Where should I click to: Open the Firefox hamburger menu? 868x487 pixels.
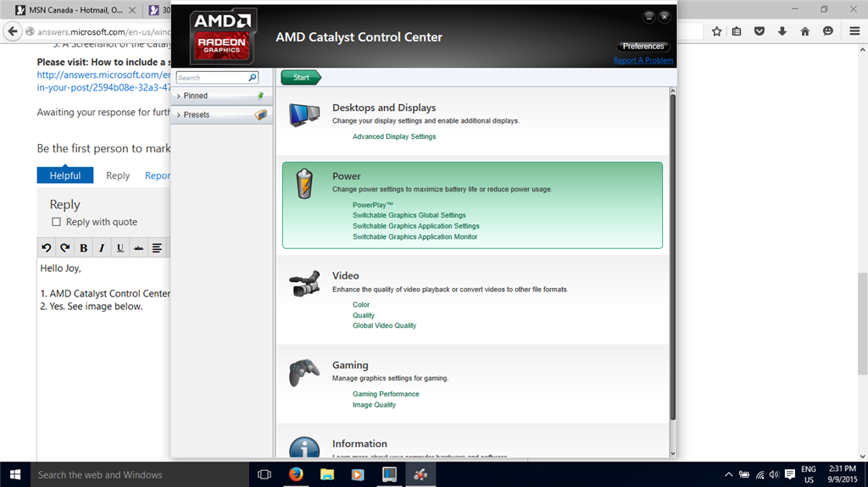(x=854, y=31)
